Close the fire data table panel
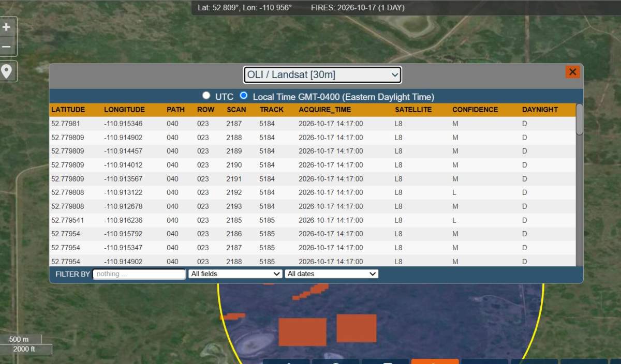This screenshot has height=364, width=621. [x=572, y=72]
